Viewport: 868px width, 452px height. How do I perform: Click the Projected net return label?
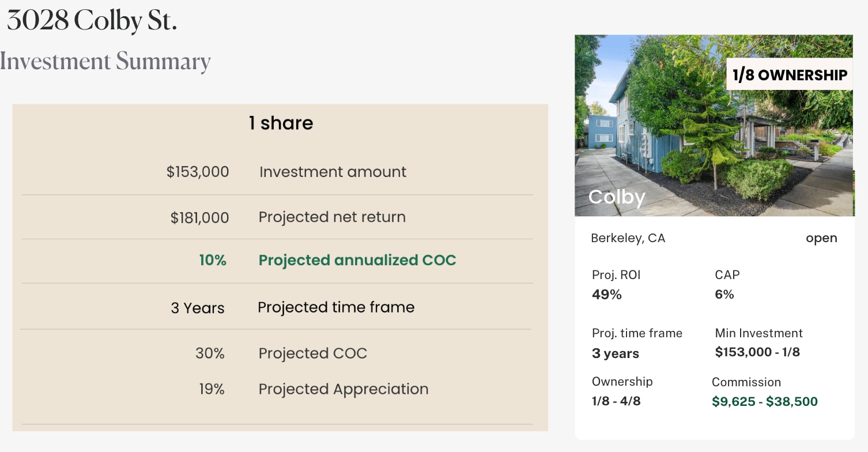332,217
